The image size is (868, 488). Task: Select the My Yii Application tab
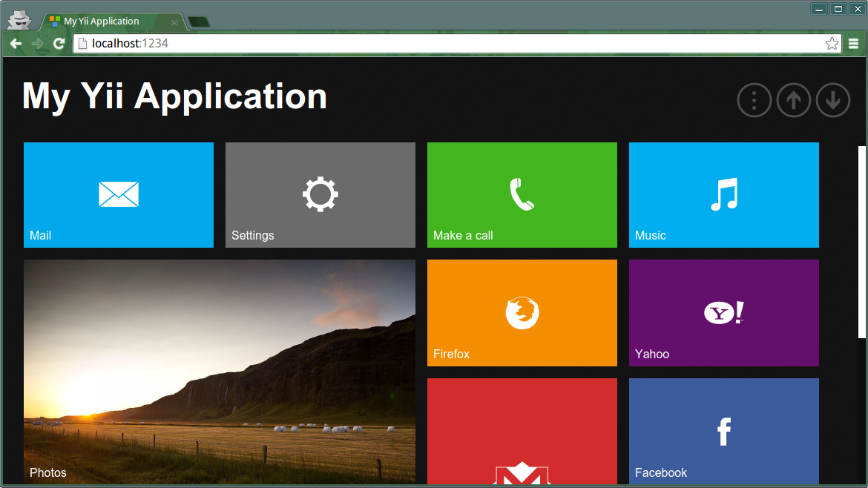point(104,22)
